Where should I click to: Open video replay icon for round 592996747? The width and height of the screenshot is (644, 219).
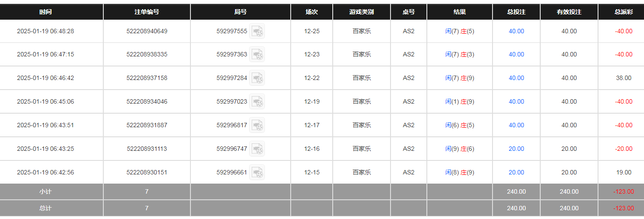(x=257, y=149)
